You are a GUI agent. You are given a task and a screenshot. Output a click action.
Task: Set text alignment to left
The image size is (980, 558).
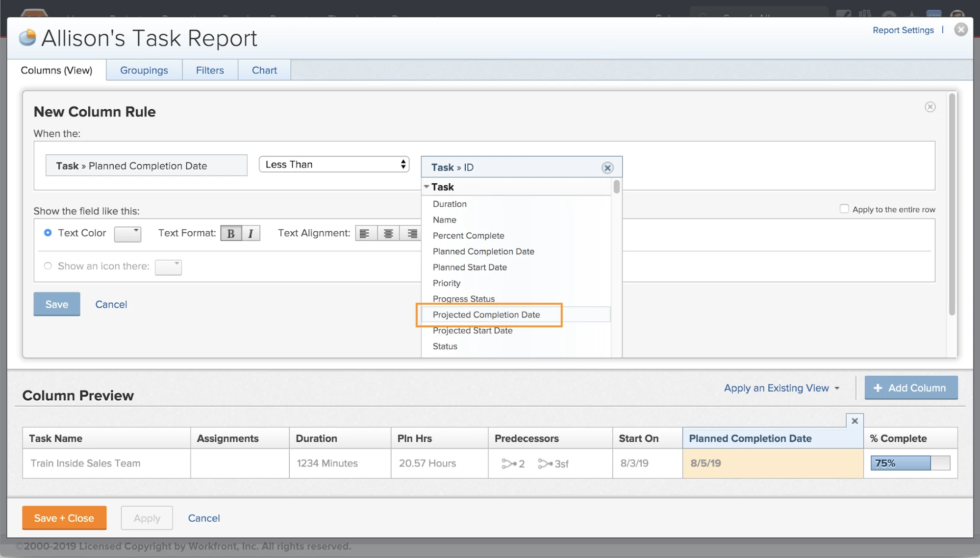365,233
